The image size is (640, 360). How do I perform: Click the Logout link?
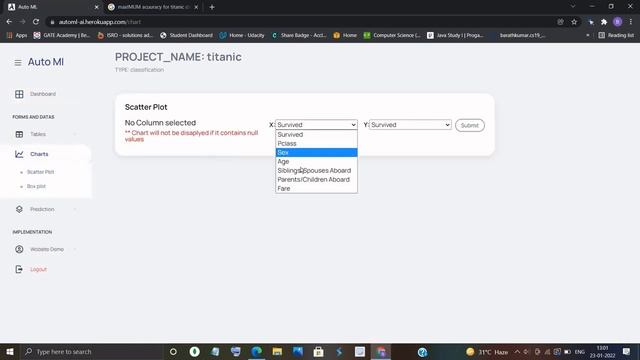pos(38,269)
